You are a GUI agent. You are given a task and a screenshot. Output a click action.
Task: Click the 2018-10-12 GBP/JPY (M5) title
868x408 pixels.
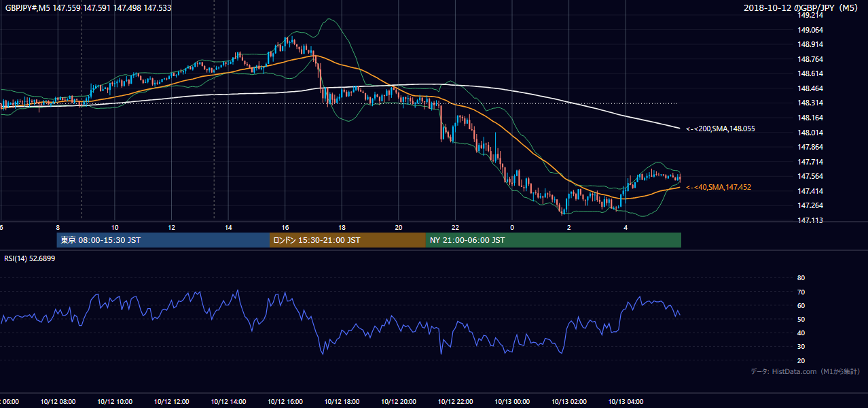click(801, 7)
